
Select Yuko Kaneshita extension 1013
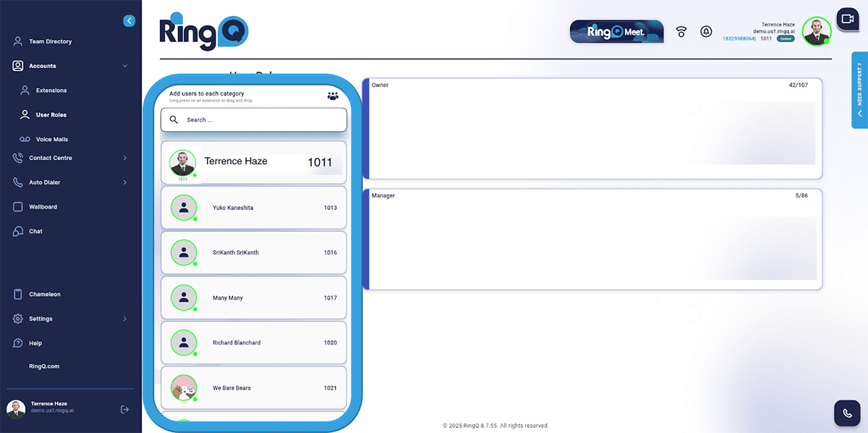(x=253, y=208)
